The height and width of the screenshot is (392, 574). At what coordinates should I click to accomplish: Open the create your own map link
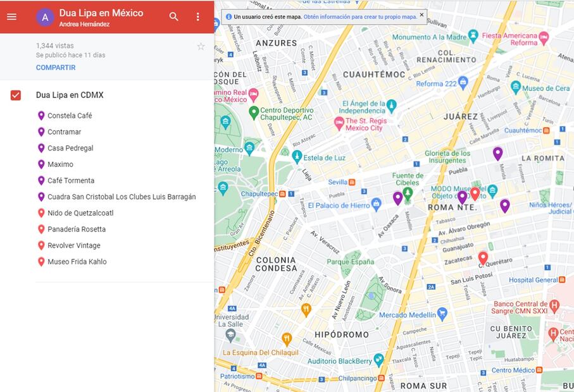point(360,17)
